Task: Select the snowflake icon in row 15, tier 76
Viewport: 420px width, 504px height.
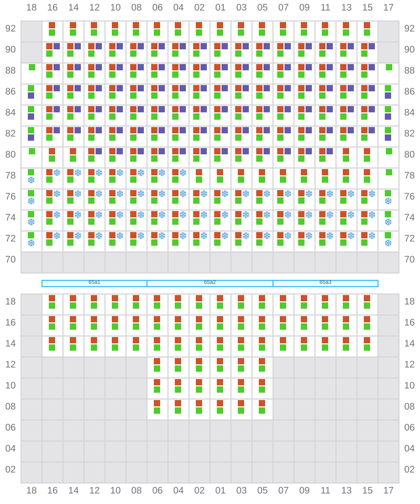Action: (x=372, y=193)
